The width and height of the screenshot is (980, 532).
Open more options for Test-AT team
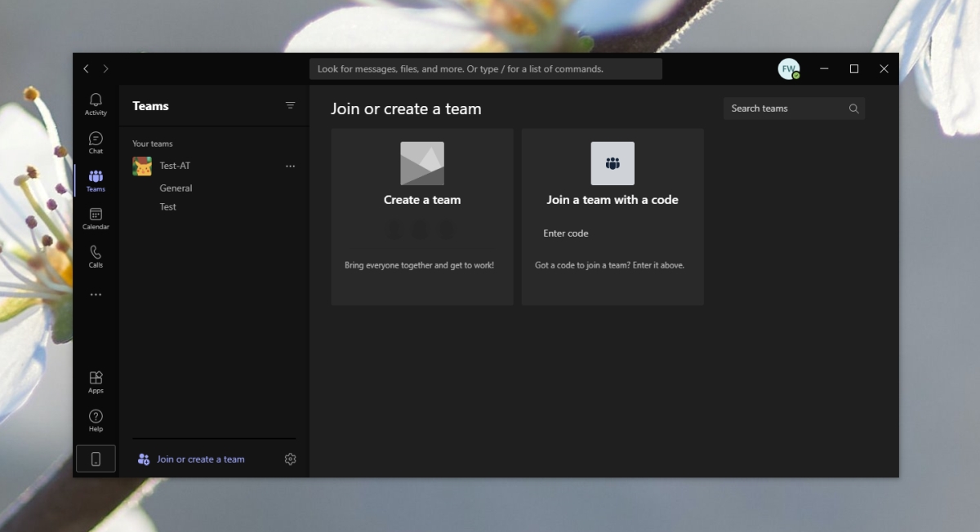[x=290, y=166]
